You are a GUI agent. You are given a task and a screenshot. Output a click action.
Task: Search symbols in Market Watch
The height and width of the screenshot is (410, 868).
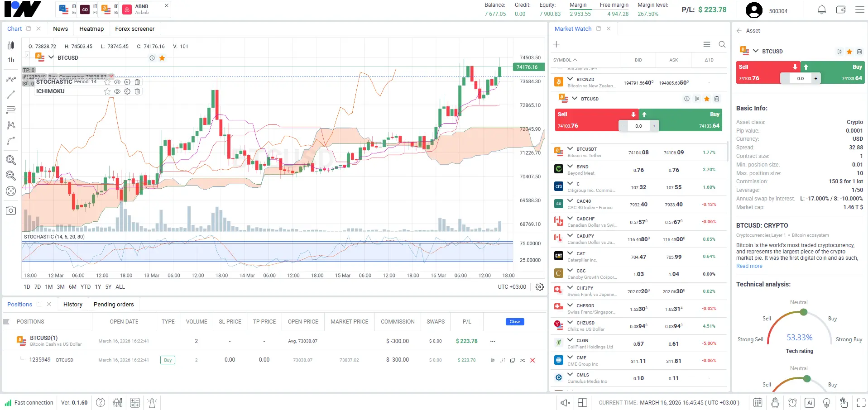click(722, 44)
